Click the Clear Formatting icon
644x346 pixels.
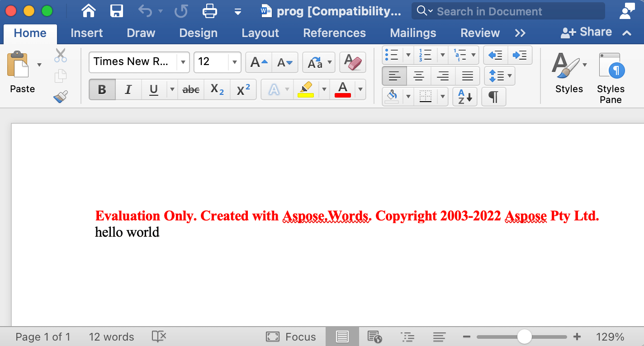pos(353,62)
